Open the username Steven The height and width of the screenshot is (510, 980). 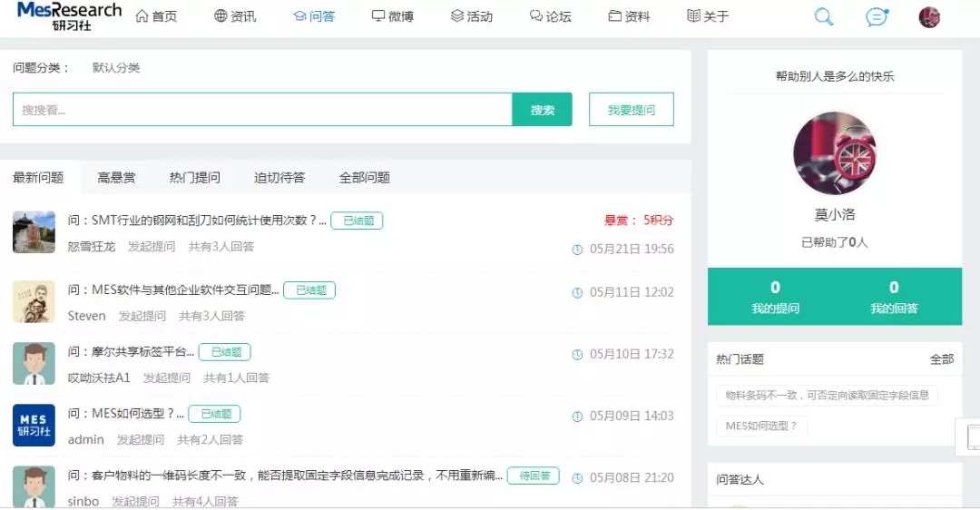click(87, 316)
